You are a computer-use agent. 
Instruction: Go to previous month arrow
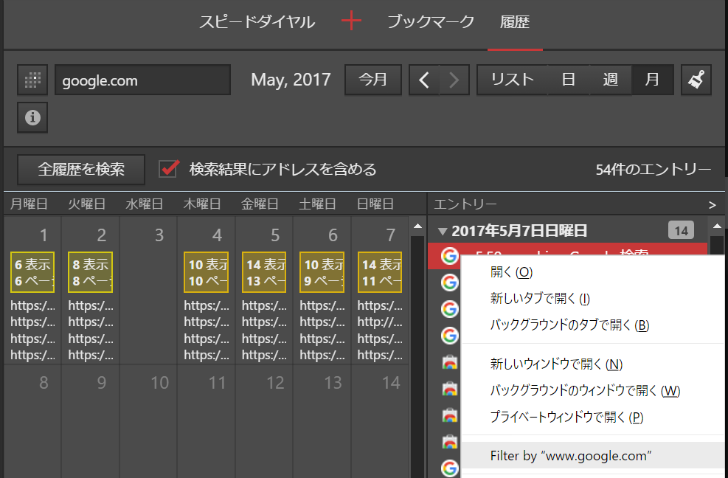click(424, 80)
